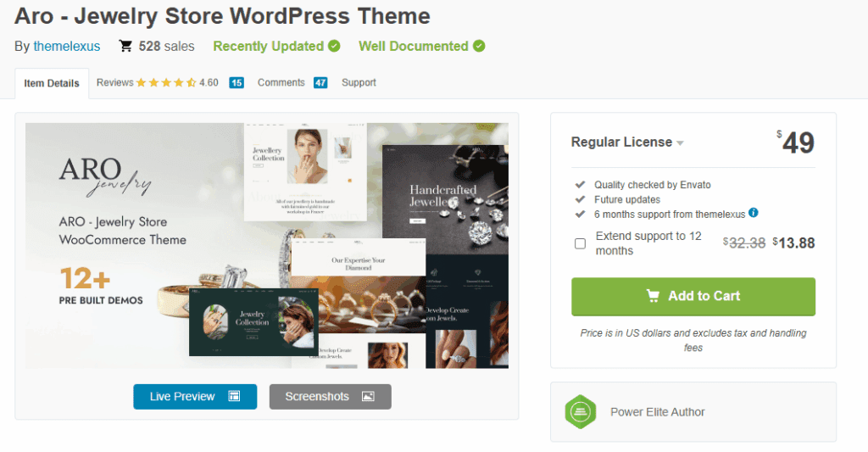
Task: Enable Extend support to 12 months checkbox
Action: coord(580,243)
